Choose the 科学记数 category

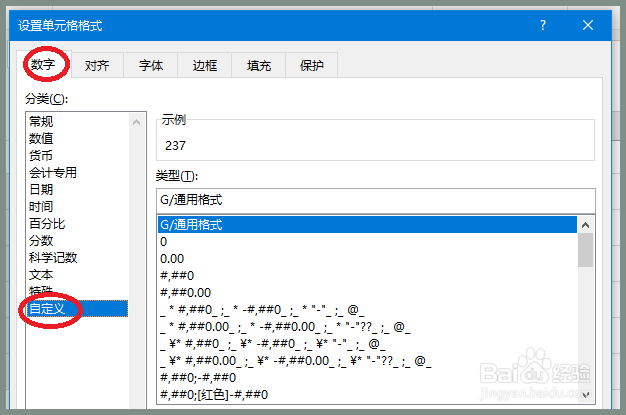tap(78, 258)
